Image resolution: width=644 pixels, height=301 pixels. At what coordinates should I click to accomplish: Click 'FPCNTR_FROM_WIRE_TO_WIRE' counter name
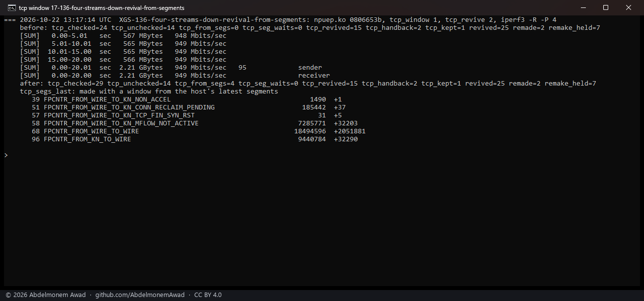coord(91,131)
